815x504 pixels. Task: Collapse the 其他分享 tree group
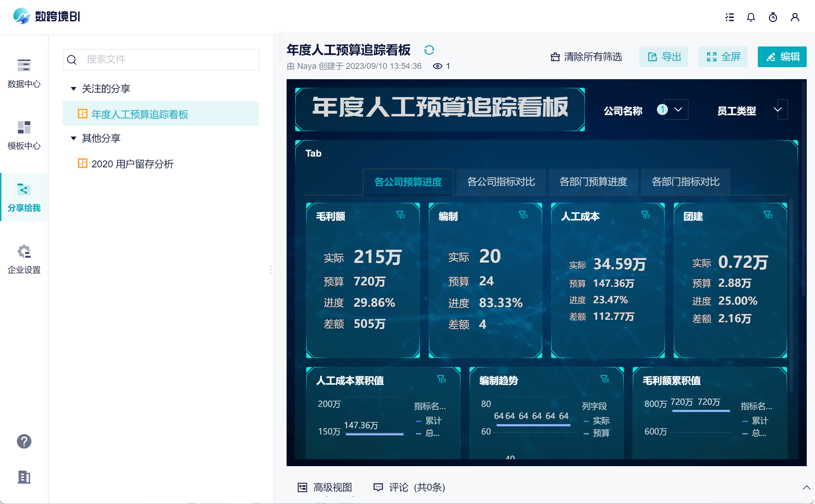[x=73, y=138]
